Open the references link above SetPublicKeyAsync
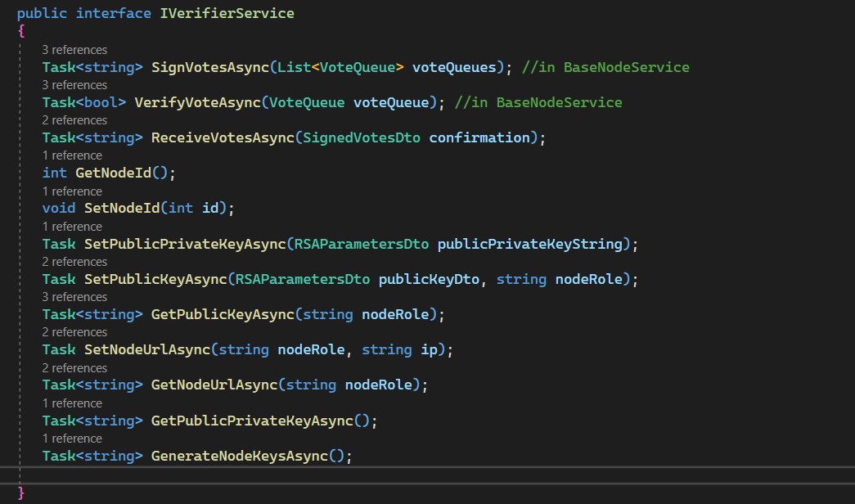The image size is (855, 504). tap(74, 262)
